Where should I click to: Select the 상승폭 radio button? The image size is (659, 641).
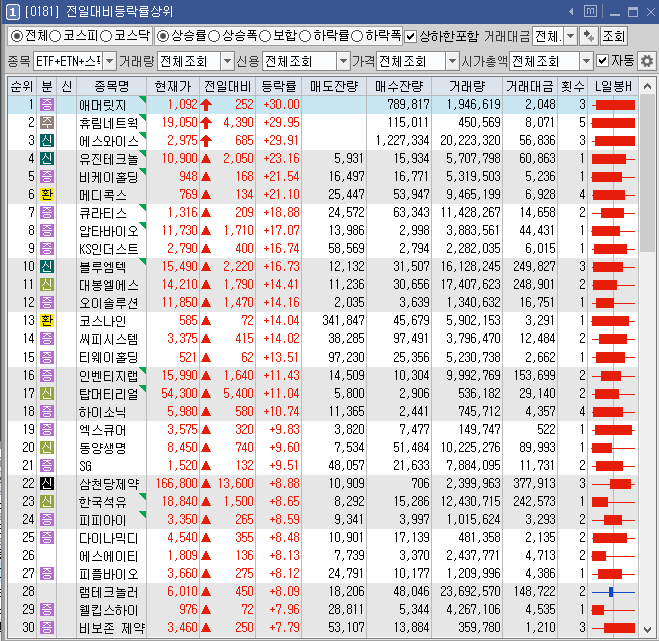point(214,36)
